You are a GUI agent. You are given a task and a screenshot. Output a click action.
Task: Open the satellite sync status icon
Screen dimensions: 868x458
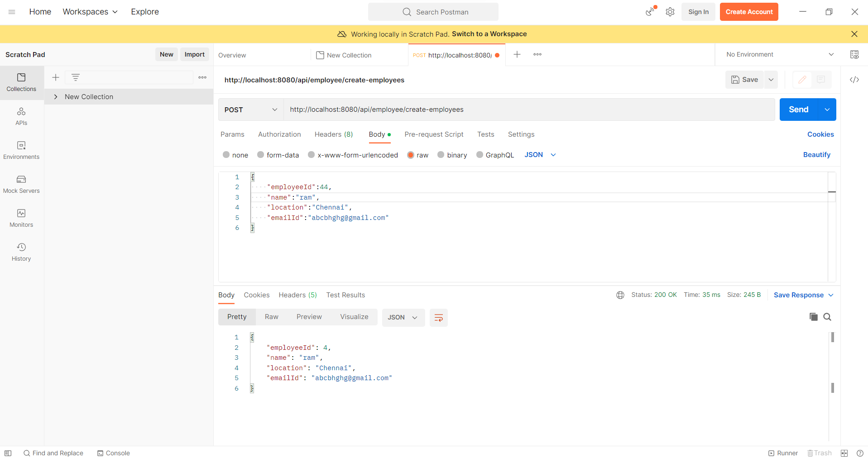651,11
